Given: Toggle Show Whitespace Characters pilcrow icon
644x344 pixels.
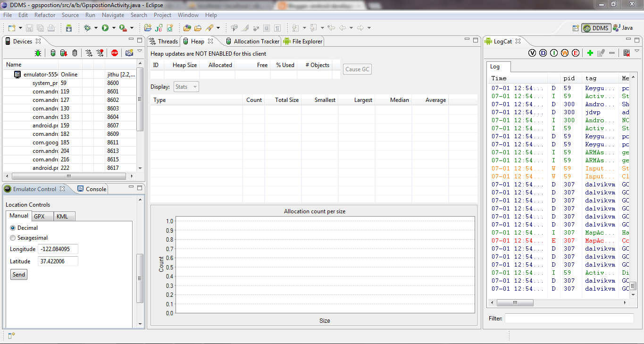Looking at the screenshot, I should [x=277, y=28].
